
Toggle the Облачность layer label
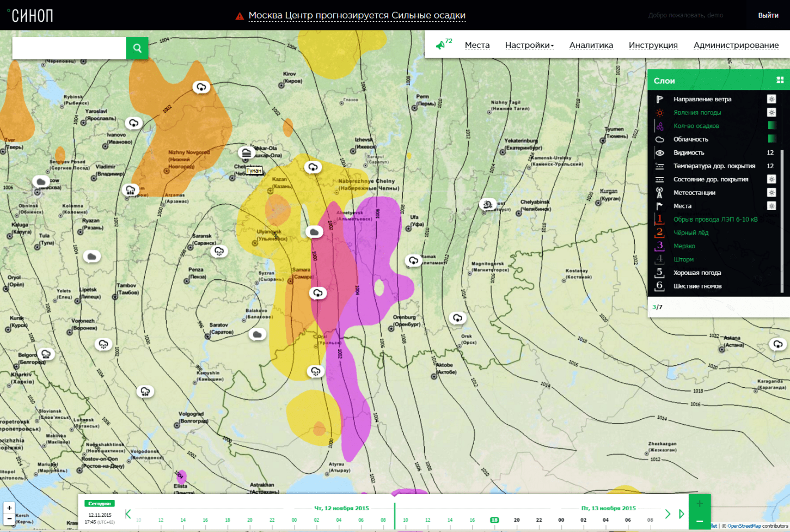pos(690,139)
